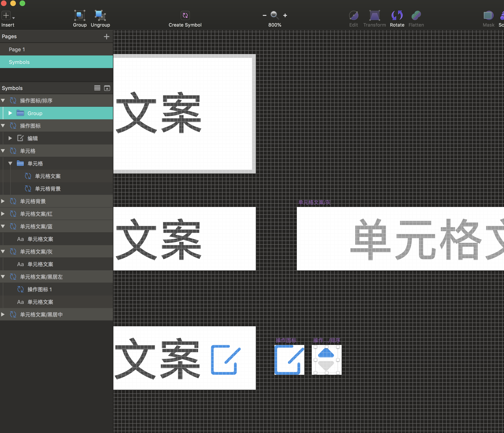Zoom in with the plus button
Screen dimensions: 504x433
285,15
